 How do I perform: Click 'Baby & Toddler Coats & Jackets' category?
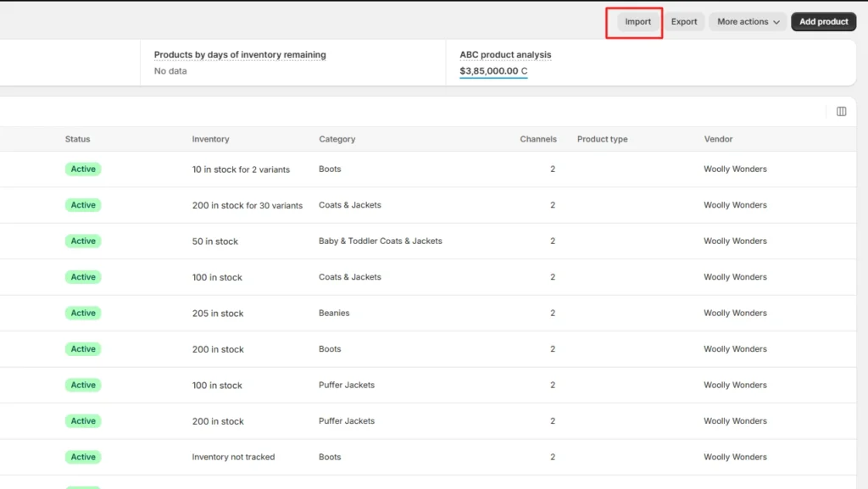click(x=381, y=242)
